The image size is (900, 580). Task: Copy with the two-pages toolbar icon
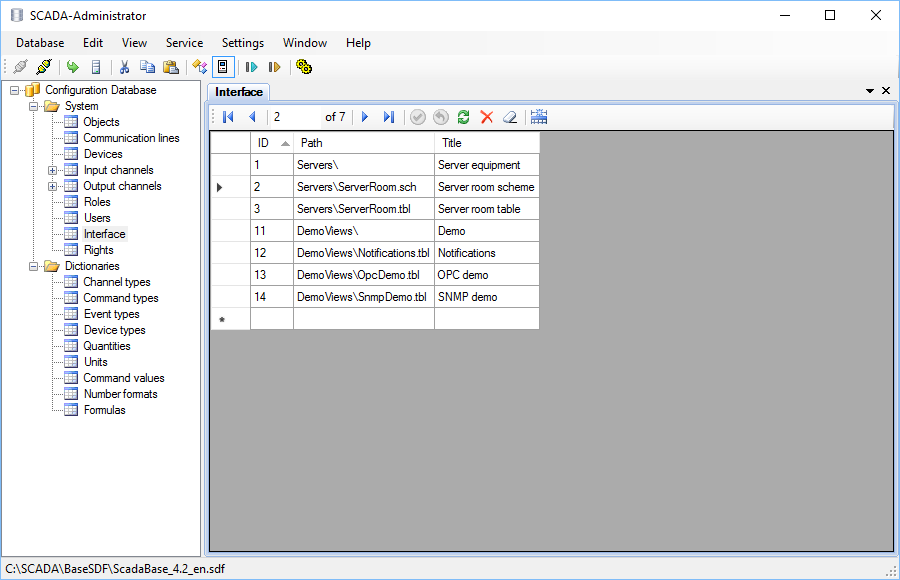tap(148, 67)
